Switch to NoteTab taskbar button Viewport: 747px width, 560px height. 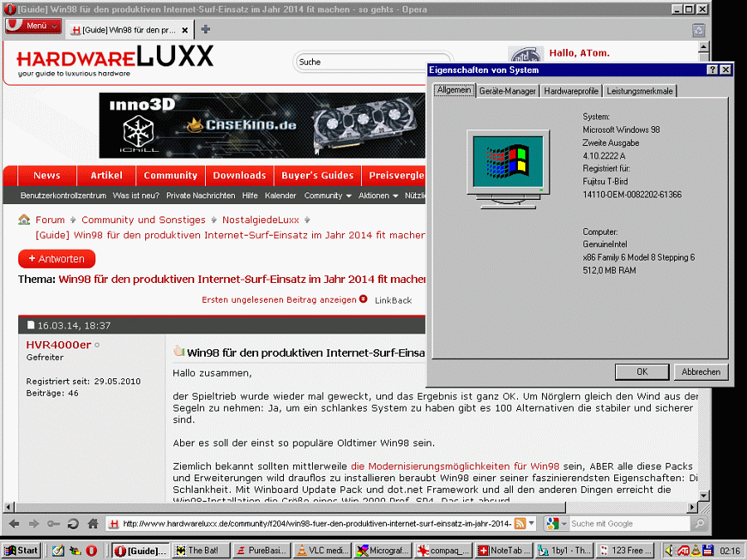(504, 551)
